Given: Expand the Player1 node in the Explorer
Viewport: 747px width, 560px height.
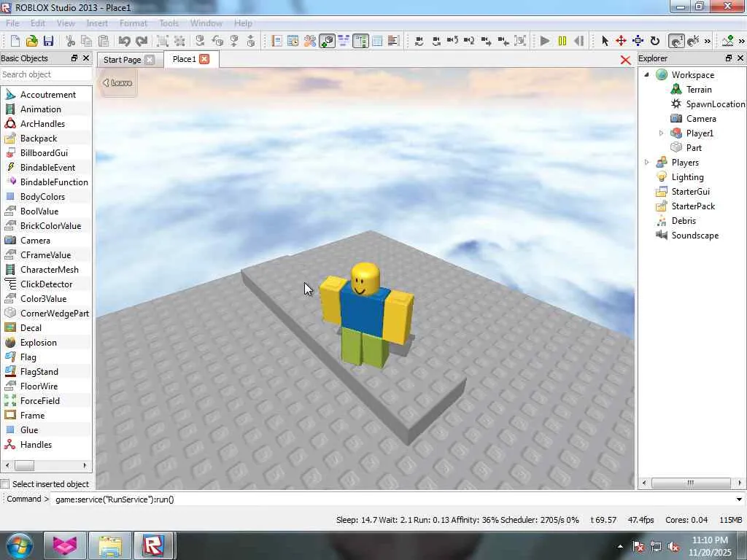Looking at the screenshot, I should tap(661, 133).
